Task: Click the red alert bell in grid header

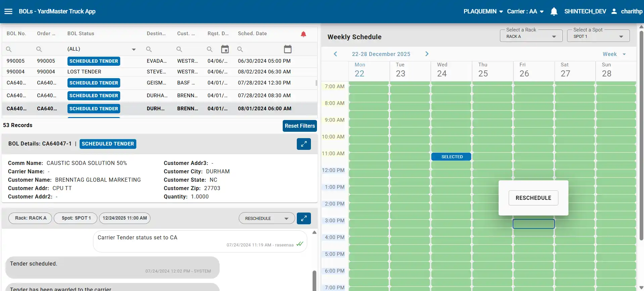Action: coord(303,34)
